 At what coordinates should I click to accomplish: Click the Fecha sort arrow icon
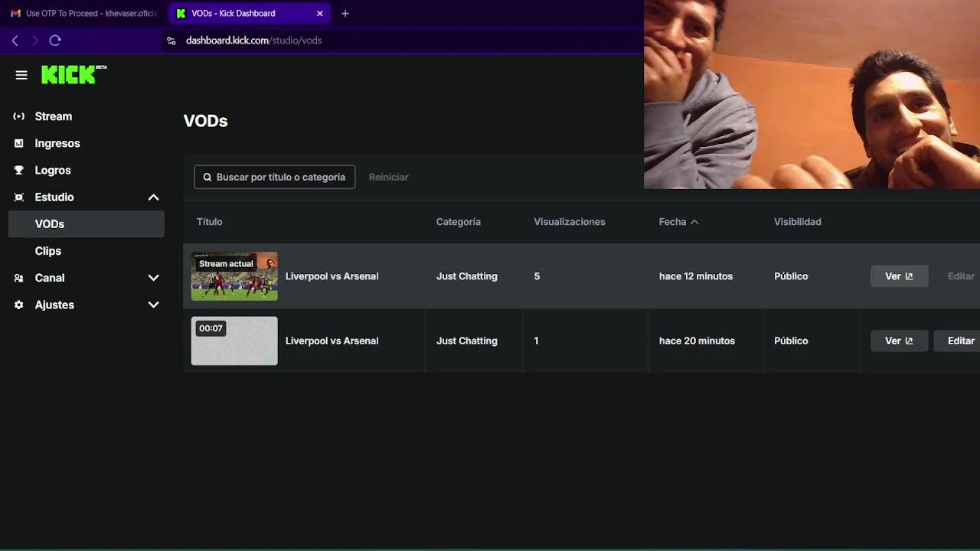(694, 222)
